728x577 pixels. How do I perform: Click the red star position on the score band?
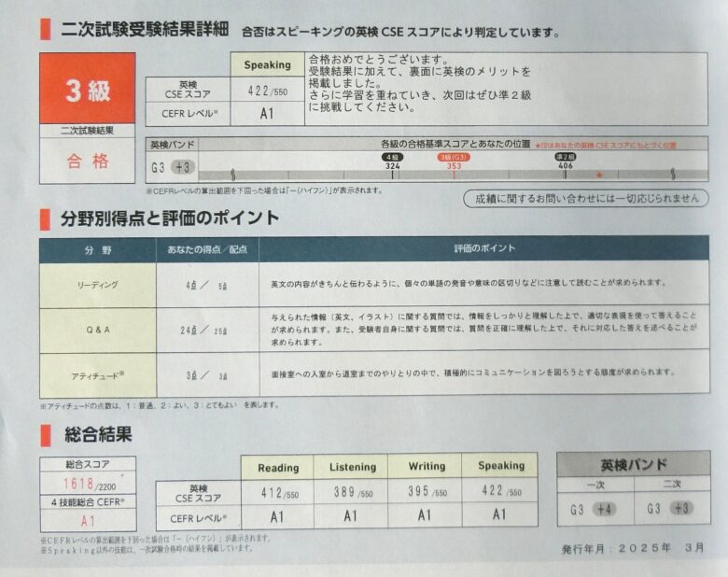[600, 175]
